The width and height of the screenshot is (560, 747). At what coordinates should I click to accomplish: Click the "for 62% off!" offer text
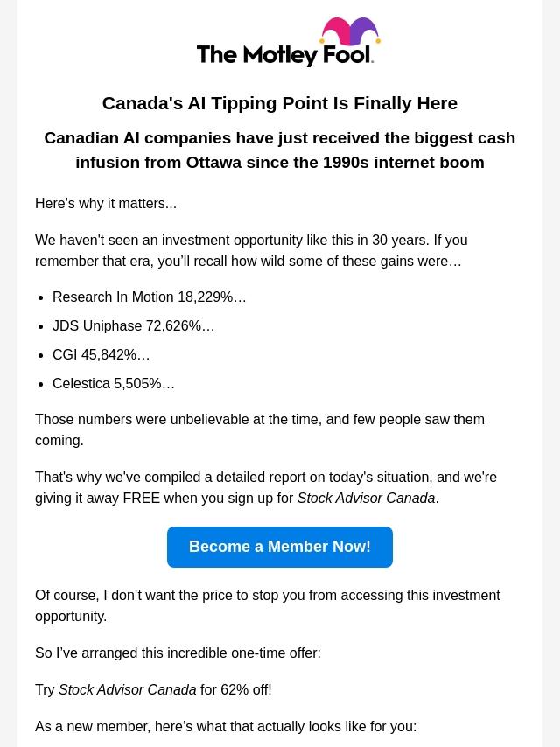235,689
